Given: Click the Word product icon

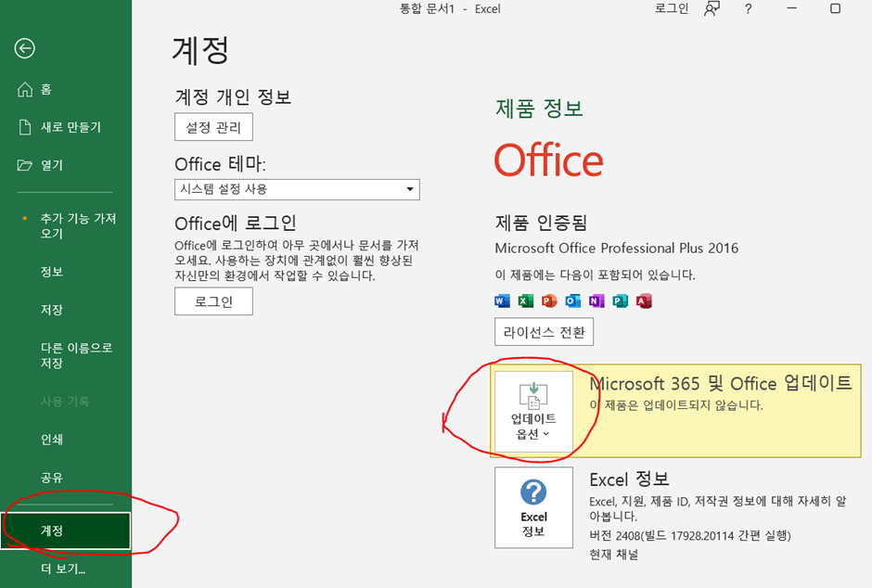Looking at the screenshot, I should (502, 300).
